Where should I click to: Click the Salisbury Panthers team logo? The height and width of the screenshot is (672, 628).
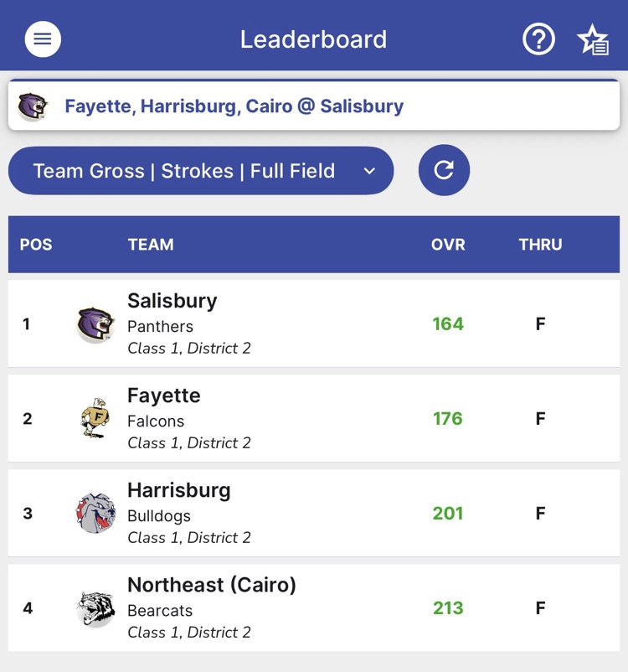(x=95, y=324)
